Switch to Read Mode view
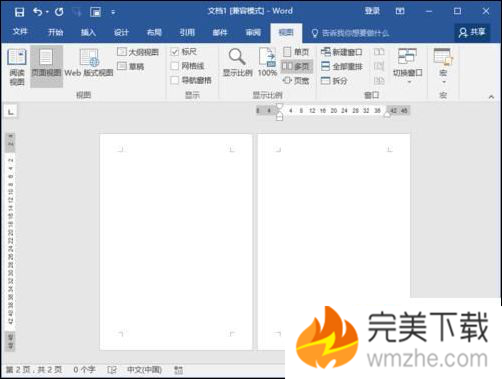This screenshot has height=379, width=502. click(x=17, y=67)
